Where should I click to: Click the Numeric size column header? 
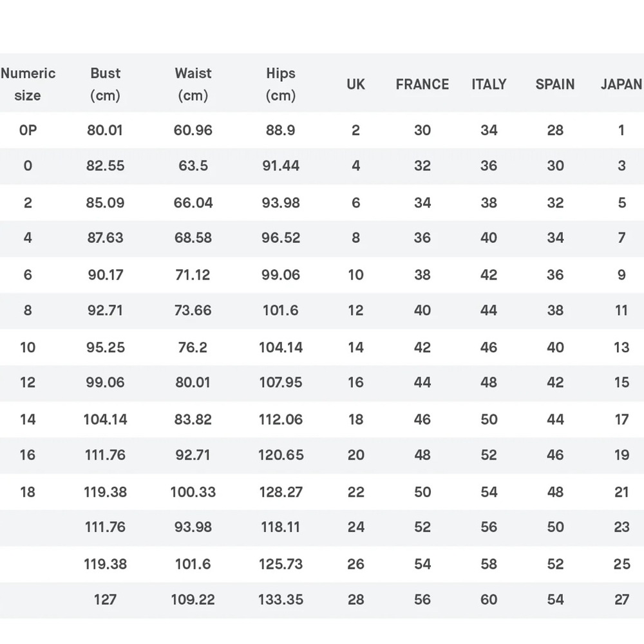(28, 84)
